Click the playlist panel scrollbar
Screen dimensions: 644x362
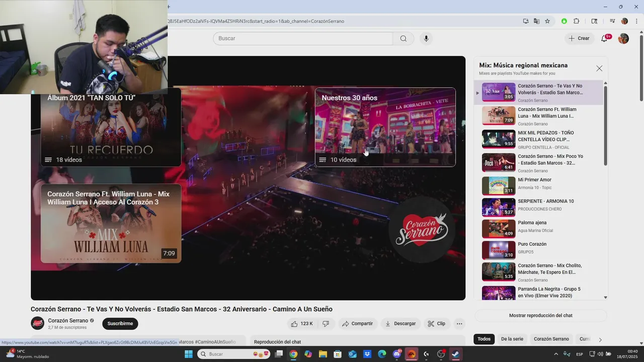point(605,126)
